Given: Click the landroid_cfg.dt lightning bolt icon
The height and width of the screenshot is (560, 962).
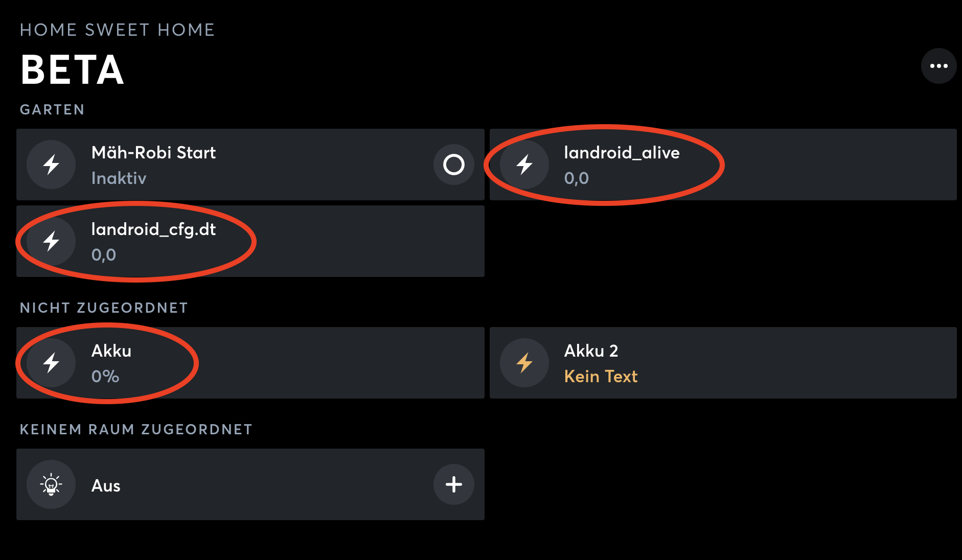Looking at the screenshot, I should (51, 241).
